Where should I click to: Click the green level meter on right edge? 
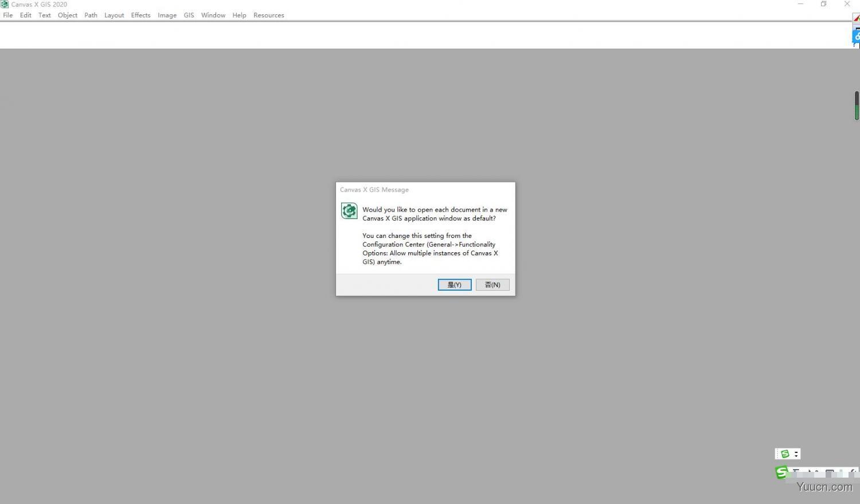pos(857,106)
